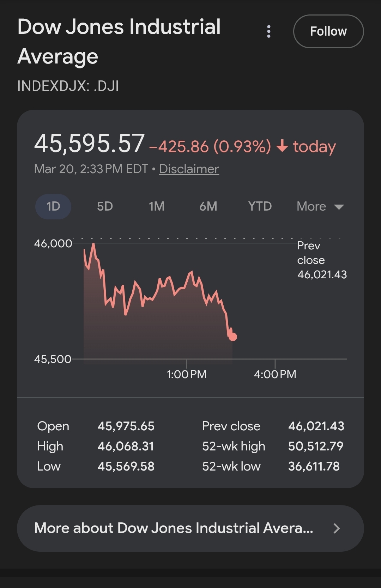Image resolution: width=381 pixels, height=588 pixels.
Task: Click the 4:00 PM time axis marker
Action: pos(275,374)
